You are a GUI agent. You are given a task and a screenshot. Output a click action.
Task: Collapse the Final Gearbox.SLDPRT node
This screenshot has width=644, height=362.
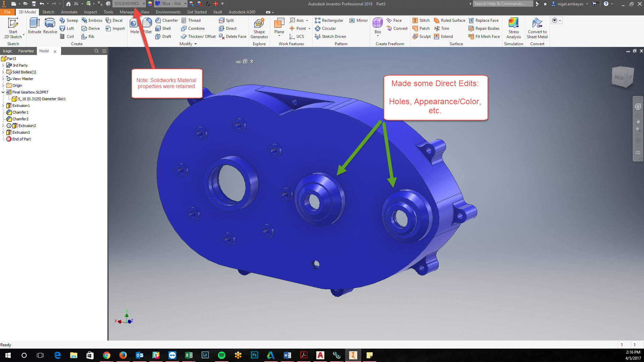[3, 92]
